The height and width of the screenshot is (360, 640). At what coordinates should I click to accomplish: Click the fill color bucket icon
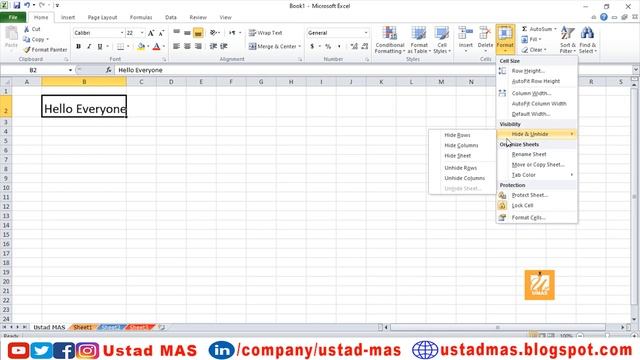[x=141, y=47]
